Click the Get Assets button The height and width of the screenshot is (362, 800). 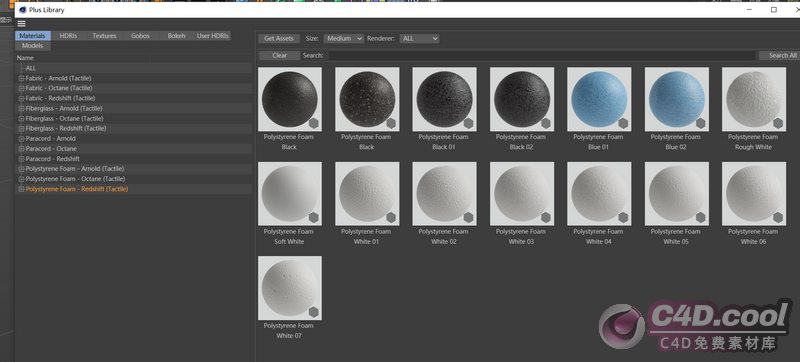279,38
